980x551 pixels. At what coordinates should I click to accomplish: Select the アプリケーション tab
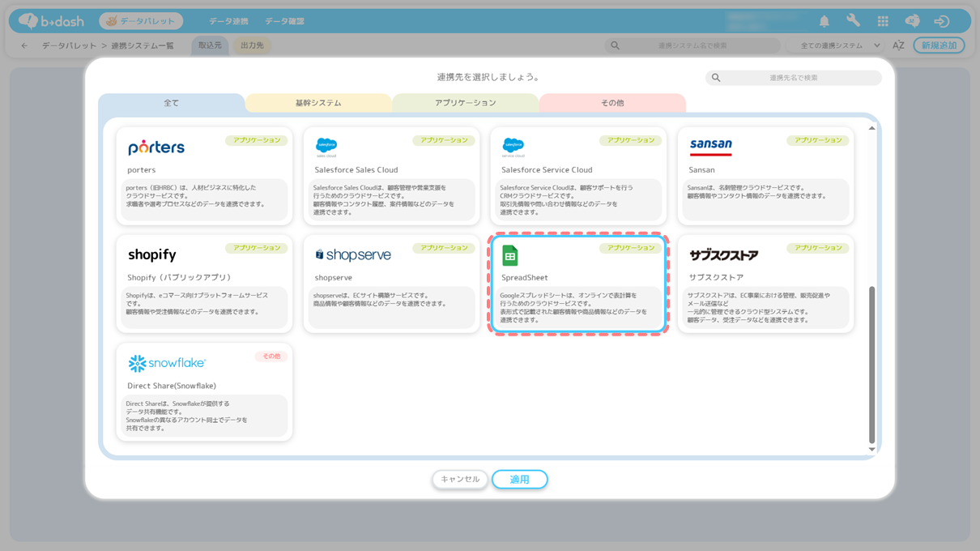465,103
